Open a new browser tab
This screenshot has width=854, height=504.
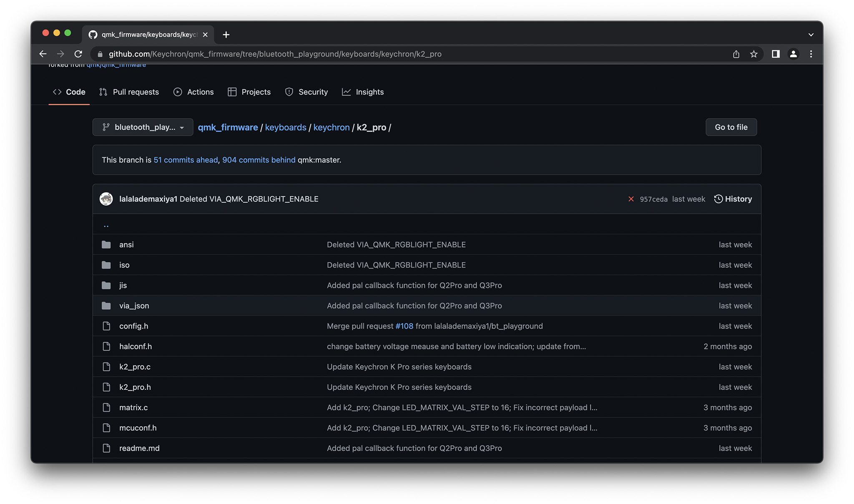pos(226,35)
